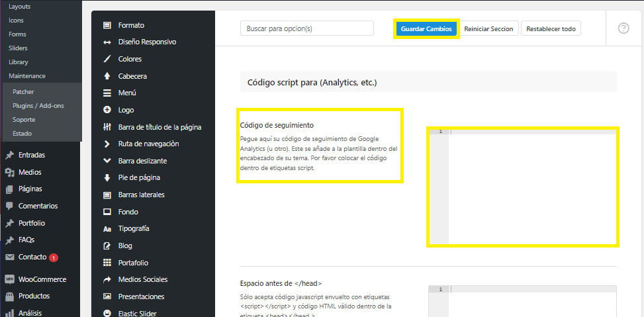
Task: Focus the Buscar para opcion(s) search field
Action: (x=307, y=28)
